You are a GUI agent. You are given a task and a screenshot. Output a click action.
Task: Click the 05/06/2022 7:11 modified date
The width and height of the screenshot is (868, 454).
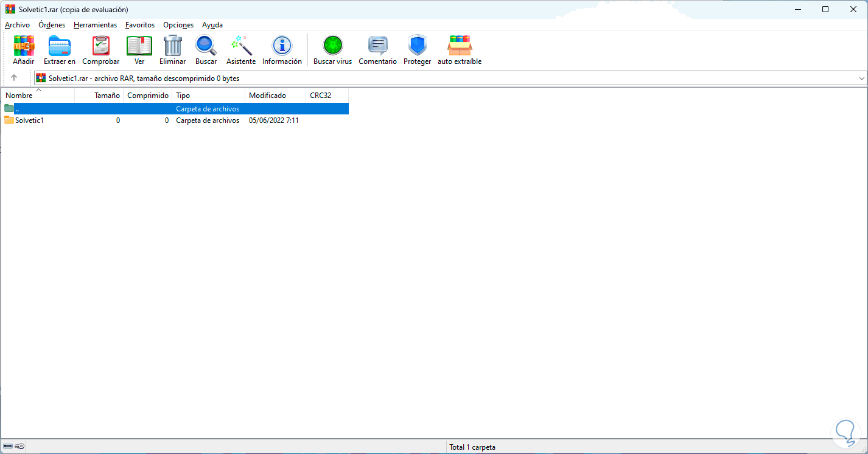coord(274,120)
